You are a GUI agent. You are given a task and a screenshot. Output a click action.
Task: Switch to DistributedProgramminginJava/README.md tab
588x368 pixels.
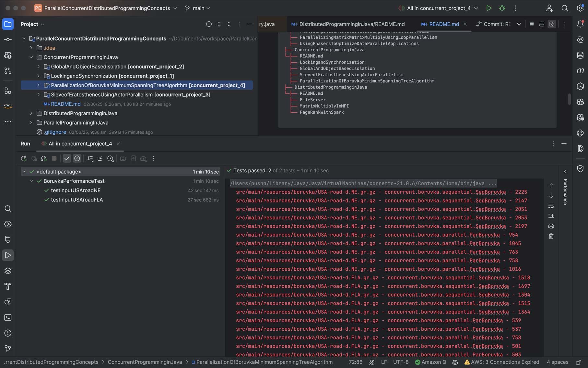coord(348,24)
